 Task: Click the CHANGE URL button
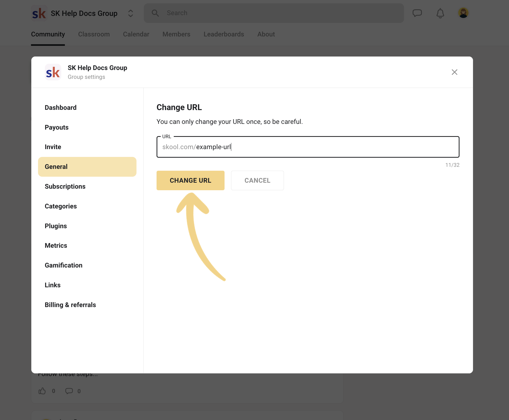[190, 180]
